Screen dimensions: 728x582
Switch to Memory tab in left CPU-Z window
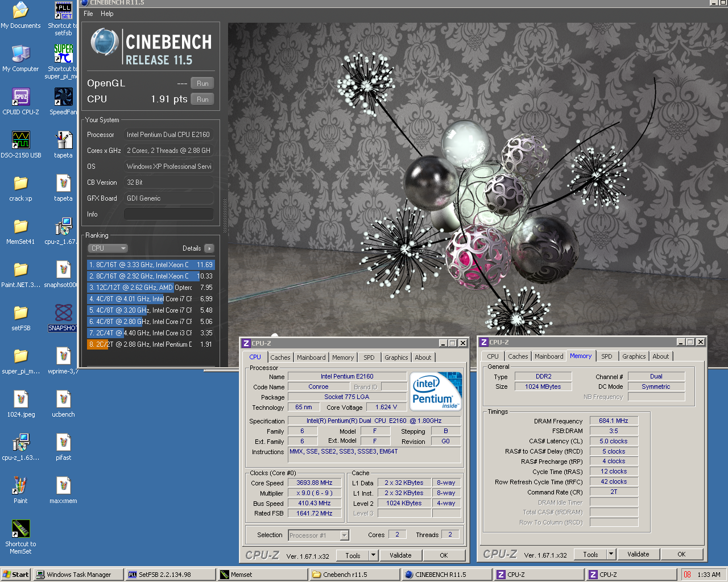343,357
